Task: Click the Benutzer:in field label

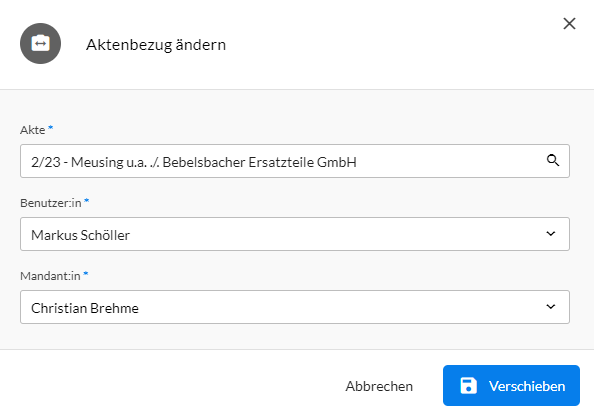Action: pos(51,203)
